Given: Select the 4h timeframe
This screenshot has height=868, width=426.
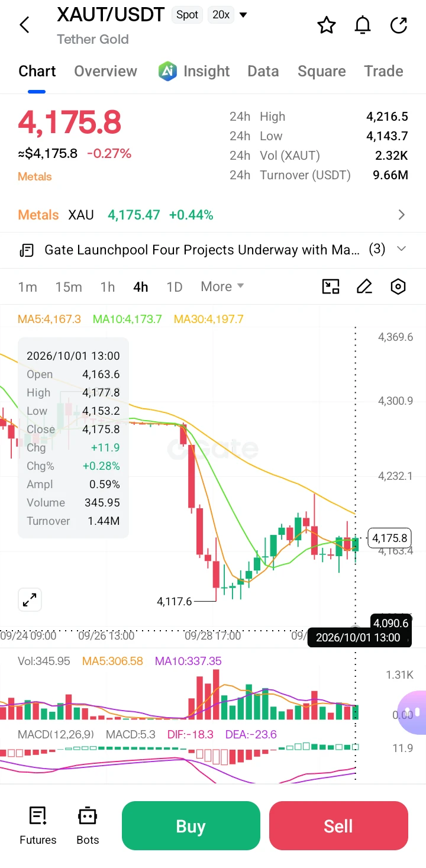Looking at the screenshot, I should tap(141, 287).
